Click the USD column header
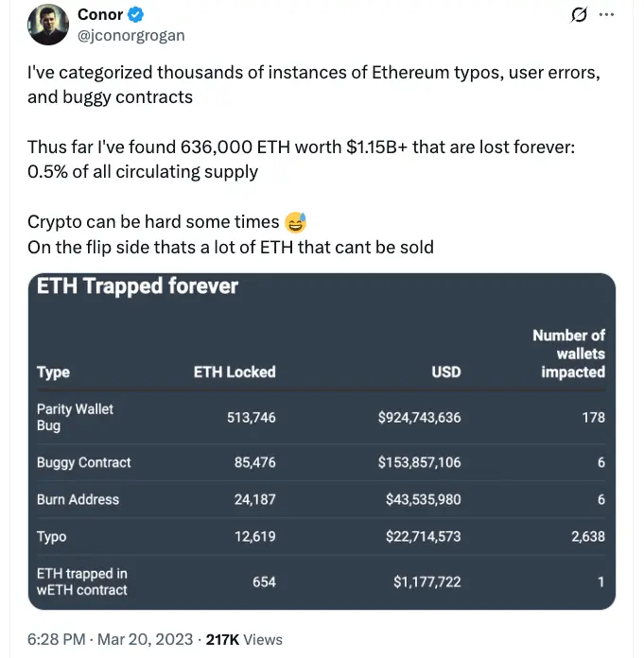Viewport: 644px width, 658px height. [x=445, y=372]
